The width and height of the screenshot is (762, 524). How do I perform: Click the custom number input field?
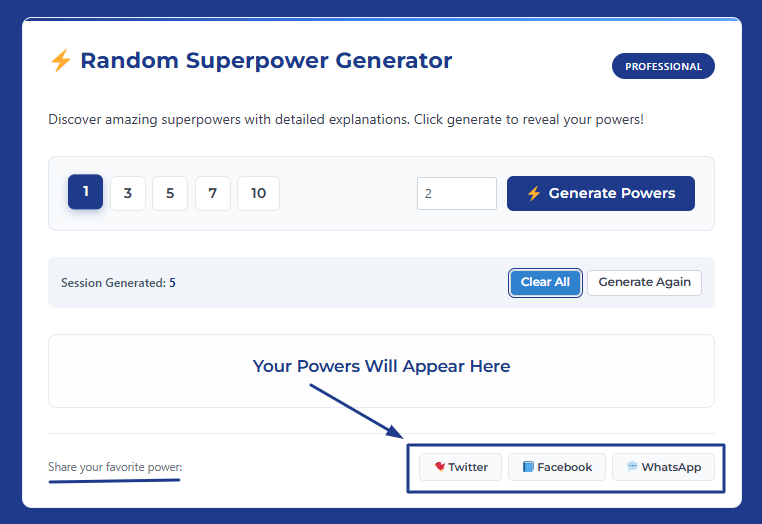[x=456, y=193]
